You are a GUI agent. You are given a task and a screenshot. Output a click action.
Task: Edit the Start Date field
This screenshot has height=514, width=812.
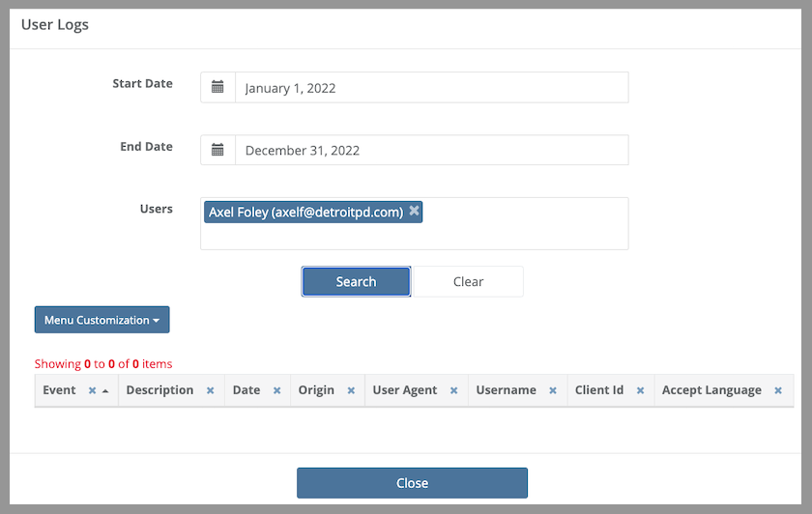pos(432,88)
